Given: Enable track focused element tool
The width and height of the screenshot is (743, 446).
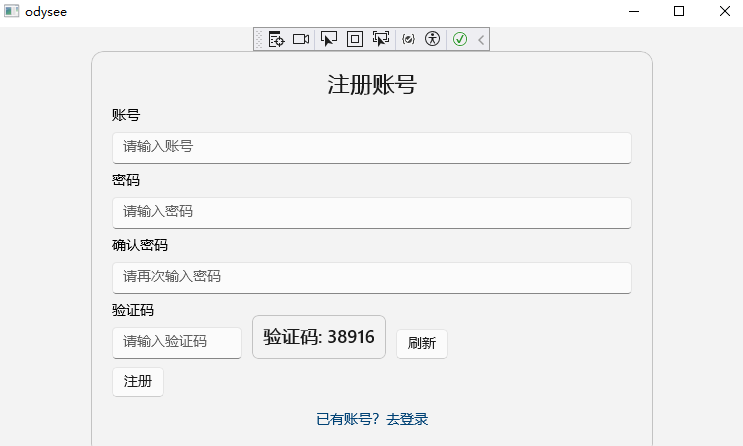Looking at the screenshot, I should [381, 39].
